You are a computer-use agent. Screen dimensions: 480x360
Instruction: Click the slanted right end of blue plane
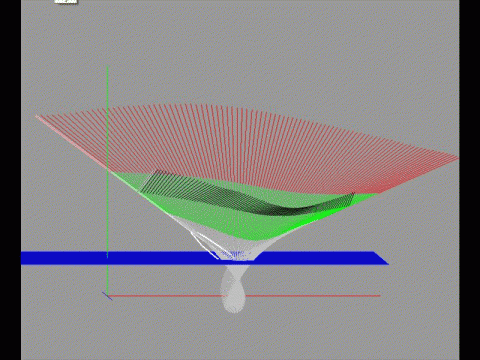click(x=381, y=258)
